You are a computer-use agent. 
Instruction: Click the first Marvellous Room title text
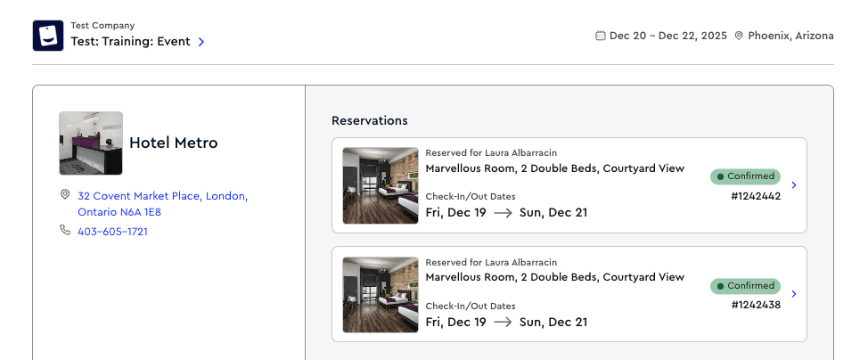pos(554,168)
